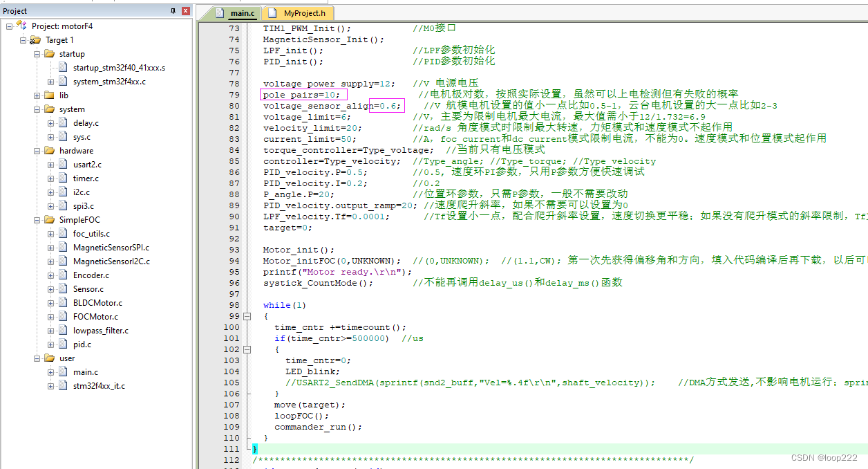Viewport: 868px width, 469px height.
Task: Expand the main.c node under user
Action: (x=50, y=372)
